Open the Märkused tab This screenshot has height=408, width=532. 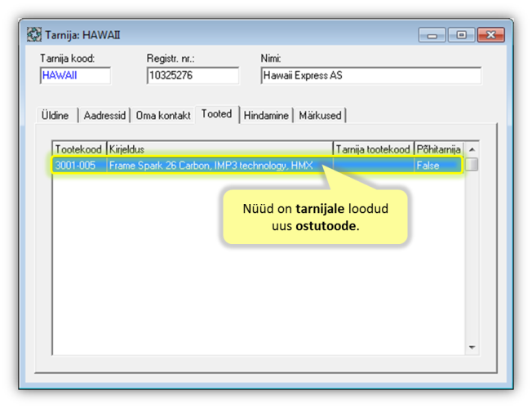click(x=320, y=116)
